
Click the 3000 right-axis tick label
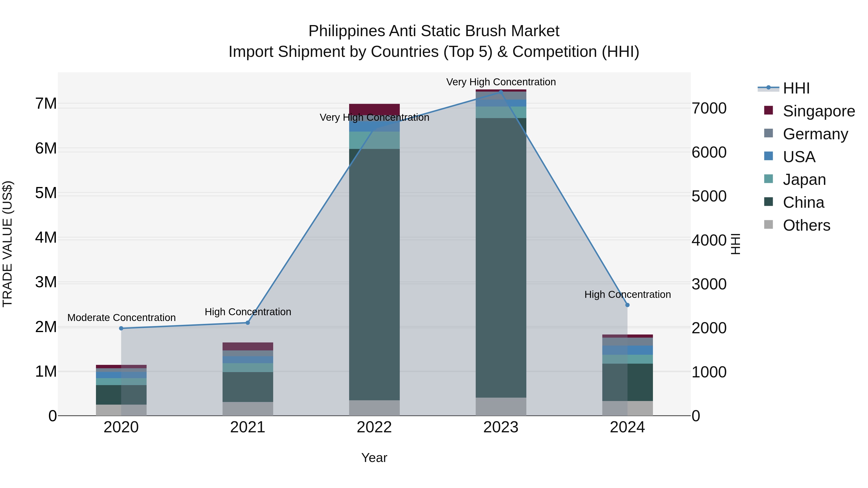point(709,284)
